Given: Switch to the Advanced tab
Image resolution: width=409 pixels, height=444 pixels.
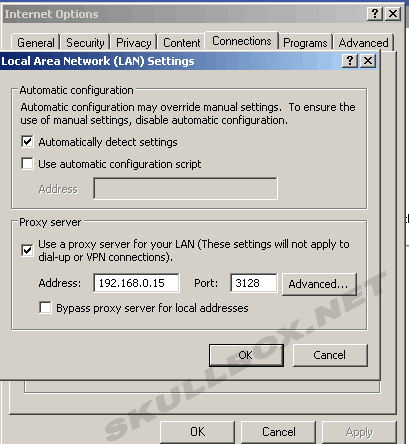Looking at the screenshot, I should coord(363,43).
